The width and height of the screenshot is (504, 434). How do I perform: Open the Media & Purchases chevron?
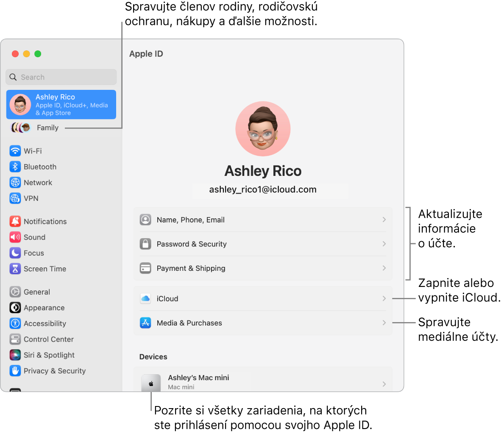(263, 323)
